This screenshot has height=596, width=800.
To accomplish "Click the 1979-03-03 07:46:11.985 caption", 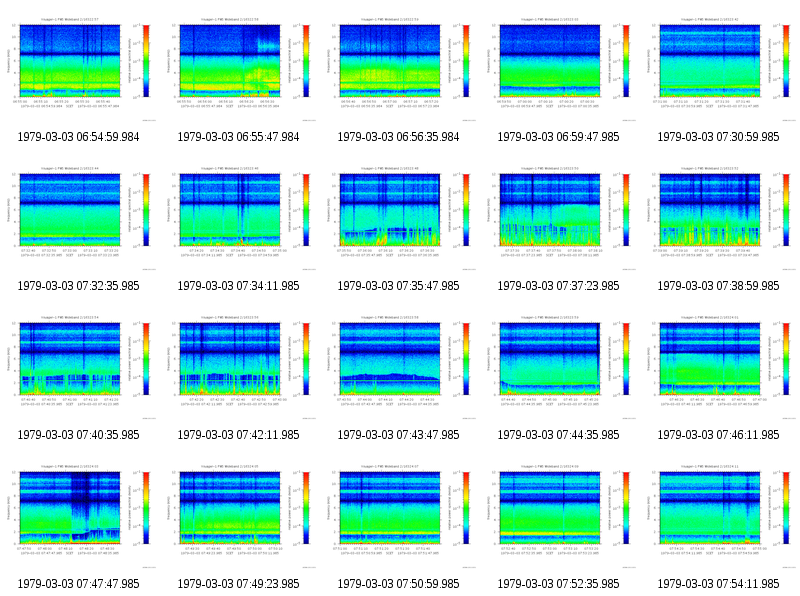I will (718, 435).
